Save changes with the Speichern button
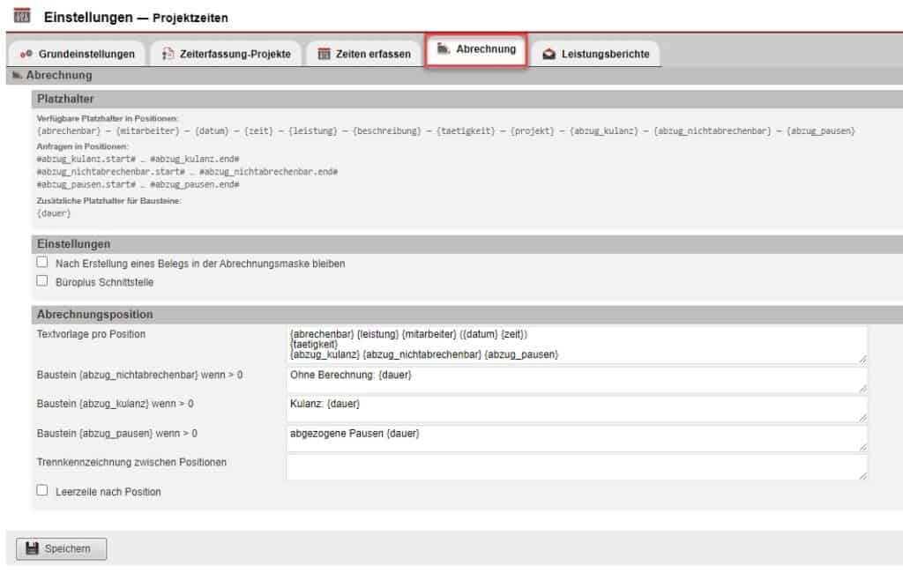The width and height of the screenshot is (903, 588). pos(61,548)
